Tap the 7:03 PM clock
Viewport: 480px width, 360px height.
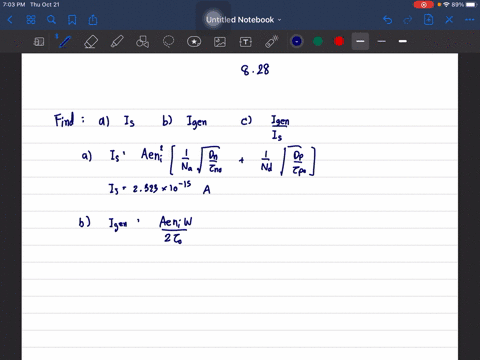click(13, 5)
